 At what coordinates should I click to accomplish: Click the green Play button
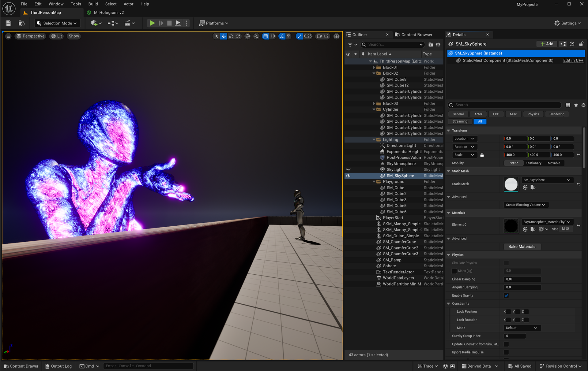coord(152,23)
